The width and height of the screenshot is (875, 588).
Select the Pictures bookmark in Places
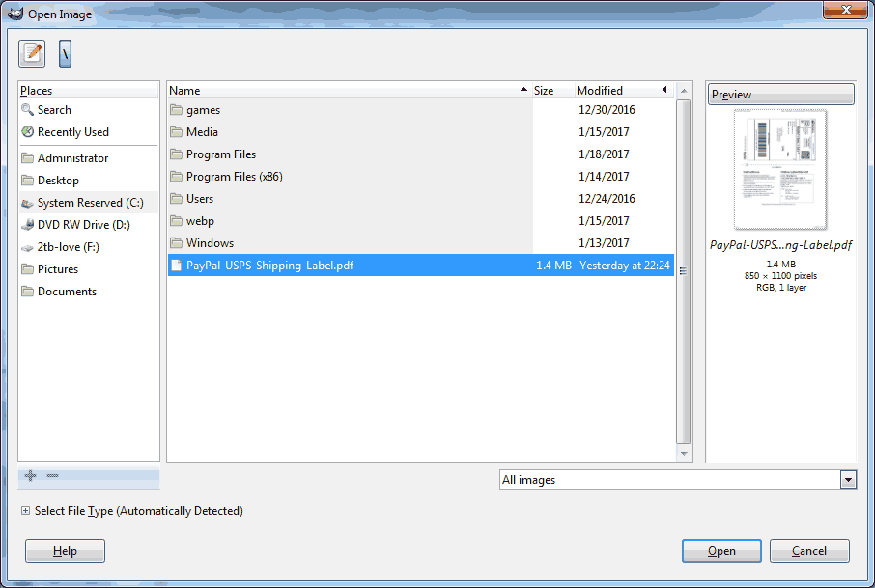tap(88, 269)
